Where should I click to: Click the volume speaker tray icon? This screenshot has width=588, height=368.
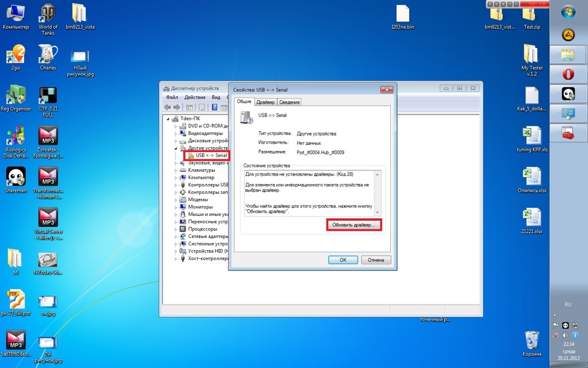pyautogui.click(x=565, y=335)
